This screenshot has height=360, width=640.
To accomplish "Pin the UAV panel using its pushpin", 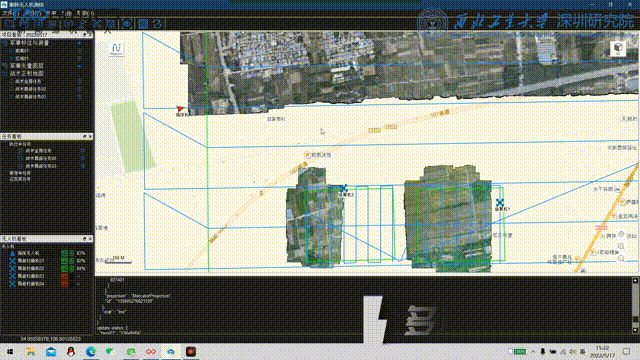I will click(84, 239).
